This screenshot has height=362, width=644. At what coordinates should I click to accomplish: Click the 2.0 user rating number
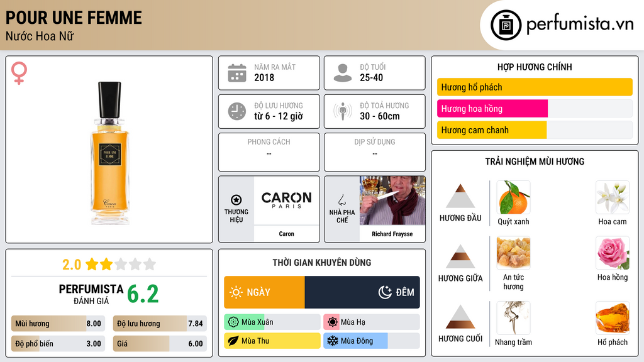pos(72,265)
